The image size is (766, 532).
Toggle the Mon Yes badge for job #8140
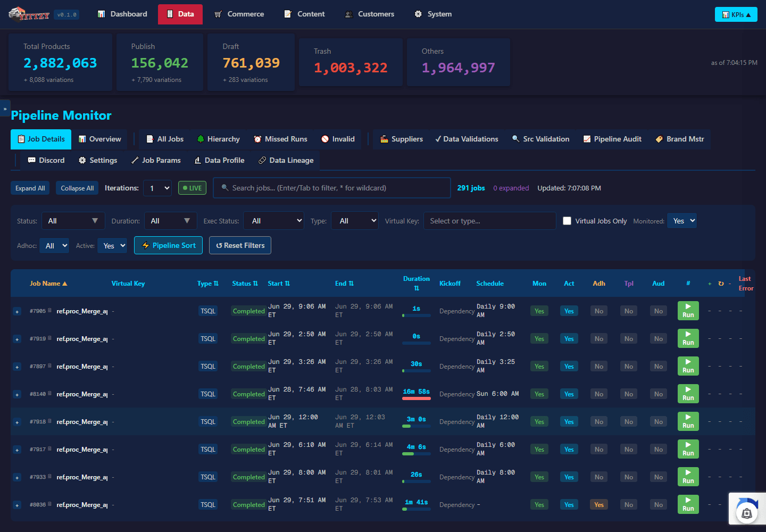(539, 394)
